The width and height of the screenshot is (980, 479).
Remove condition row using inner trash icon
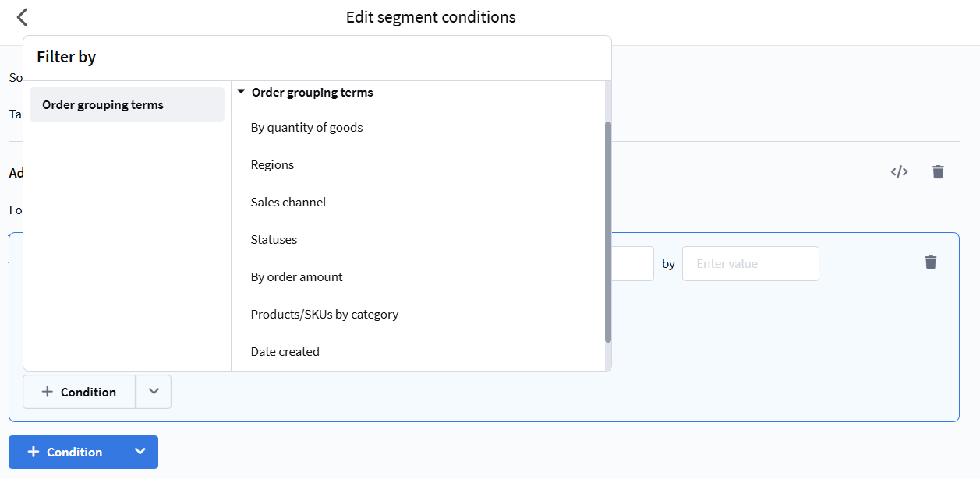click(x=930, y=262)
